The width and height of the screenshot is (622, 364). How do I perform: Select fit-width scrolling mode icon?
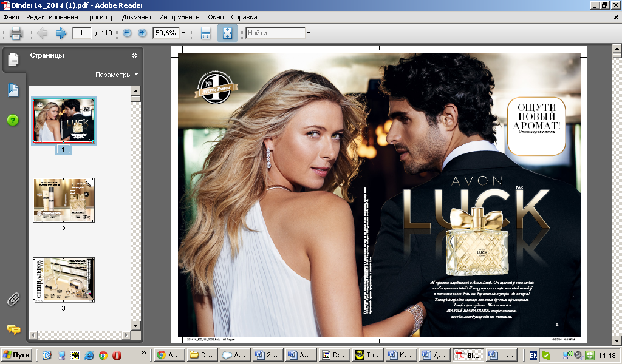[x=205, y=33]
